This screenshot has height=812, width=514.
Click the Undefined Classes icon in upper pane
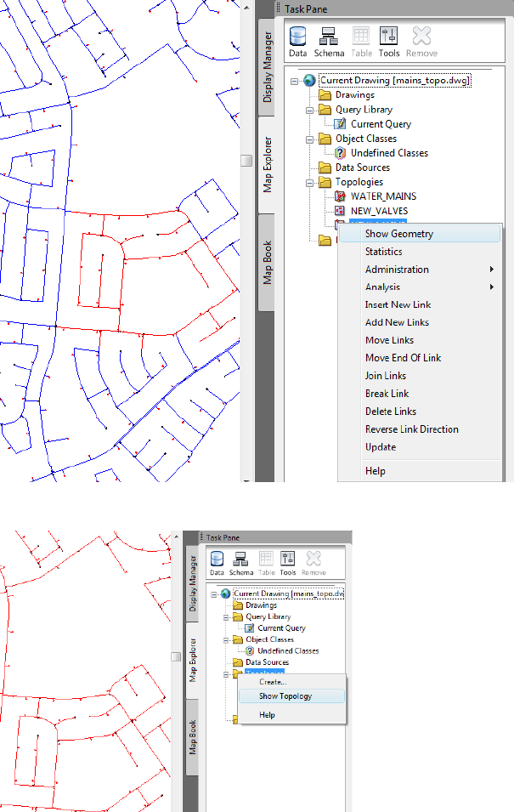pos(340,153)
